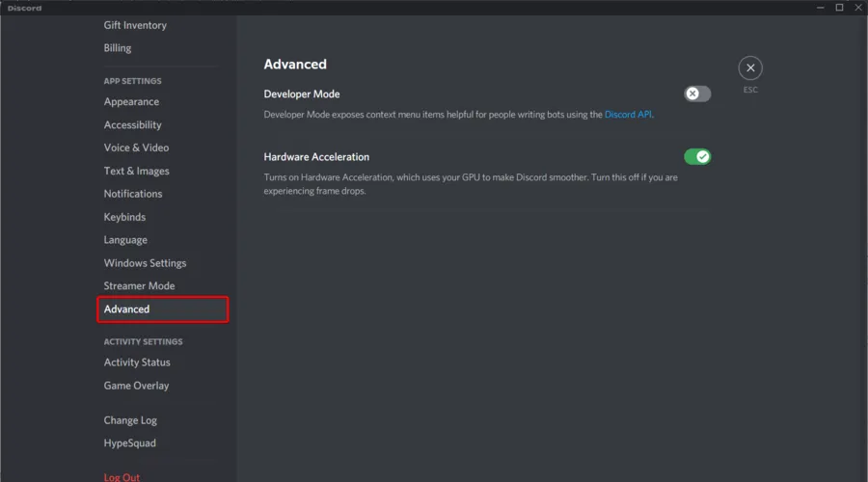Open Streamer Mode settings

[139, 286]
